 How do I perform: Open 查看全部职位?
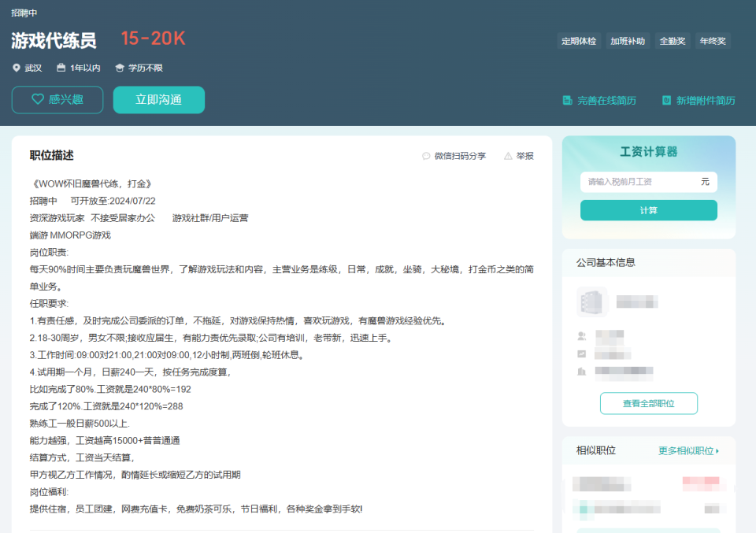point(648,402)
